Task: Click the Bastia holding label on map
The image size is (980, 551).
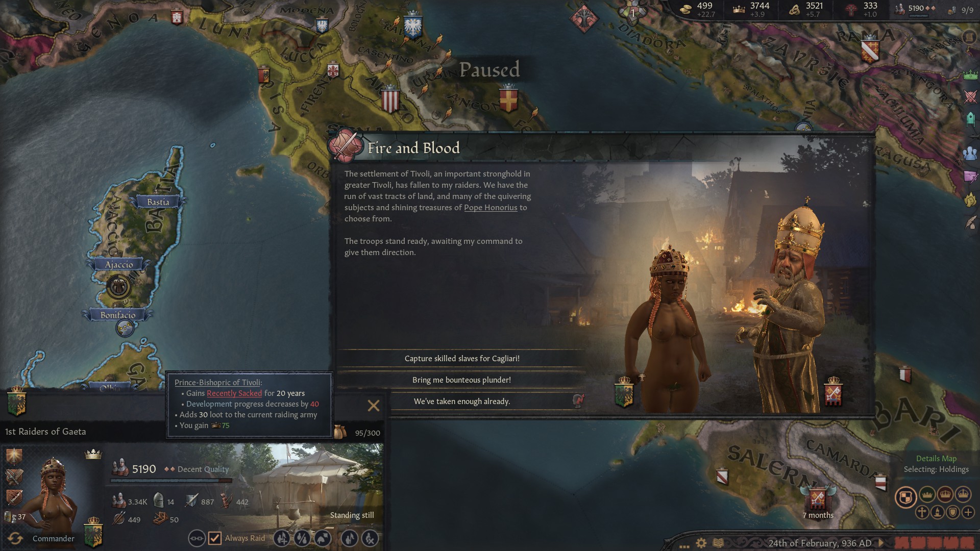Action: [x=158, y=202]
